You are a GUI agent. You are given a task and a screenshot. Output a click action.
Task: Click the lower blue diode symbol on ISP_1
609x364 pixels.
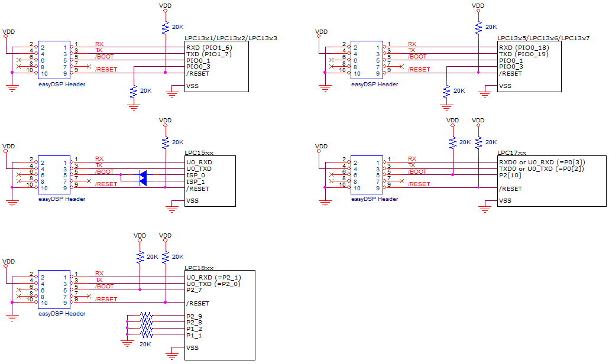point(142,182)
